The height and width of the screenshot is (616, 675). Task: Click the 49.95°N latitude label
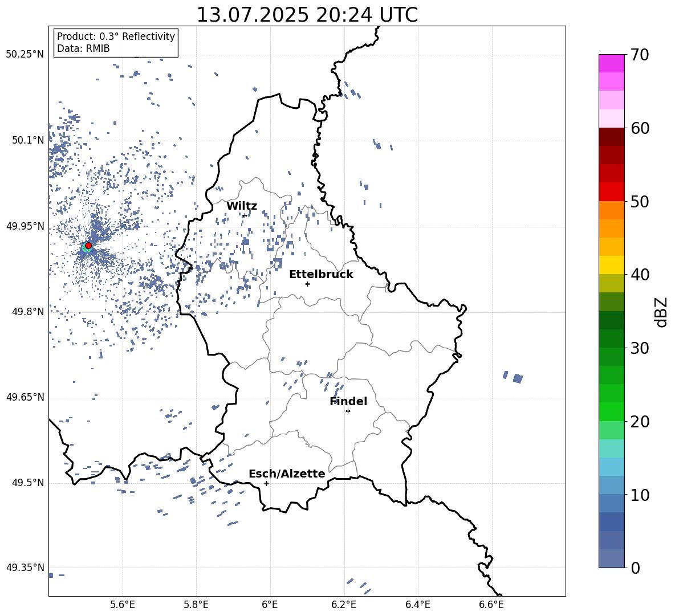25,226
